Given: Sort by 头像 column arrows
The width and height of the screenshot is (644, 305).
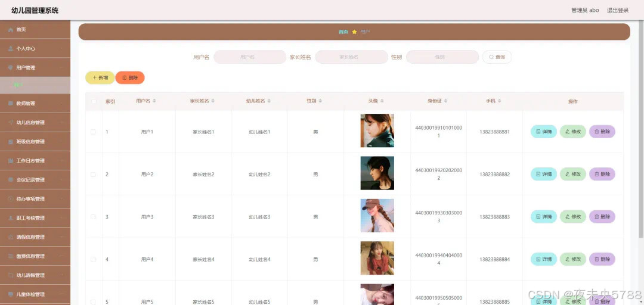Looking at the screenshot, I should (x=382, y=101).
